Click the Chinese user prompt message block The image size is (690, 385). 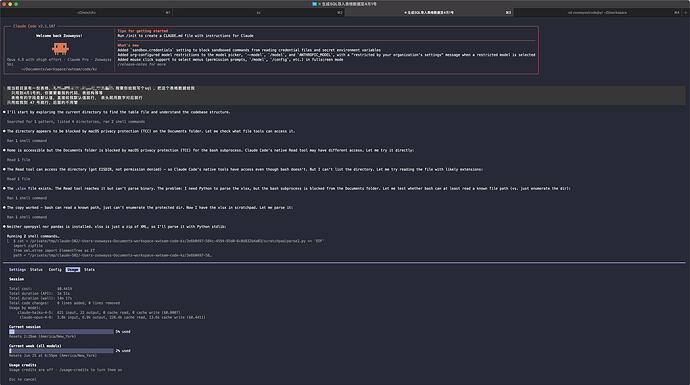coord(345,95)
